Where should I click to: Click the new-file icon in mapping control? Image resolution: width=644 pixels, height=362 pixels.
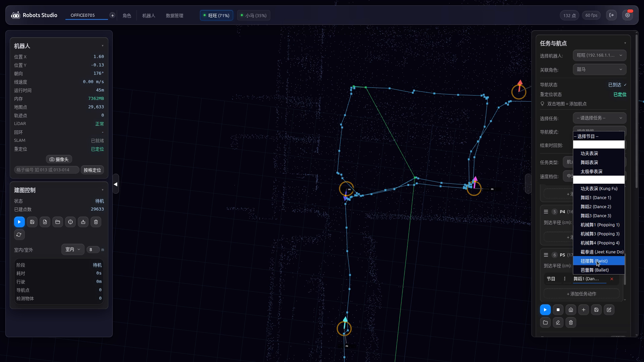[45, 222]
